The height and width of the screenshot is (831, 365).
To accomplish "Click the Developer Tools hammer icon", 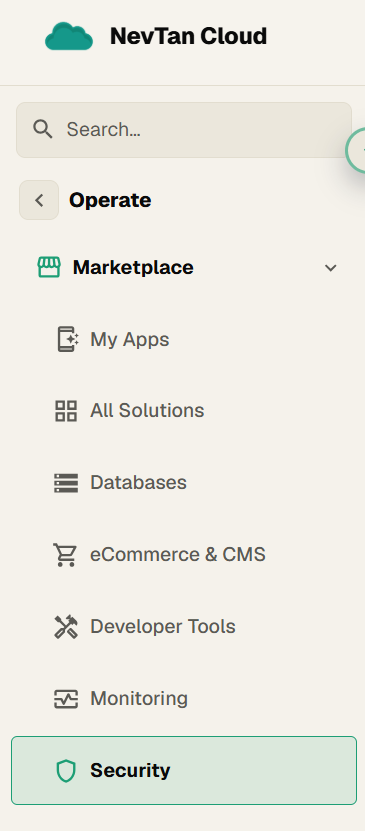I will tap(66, 627).
